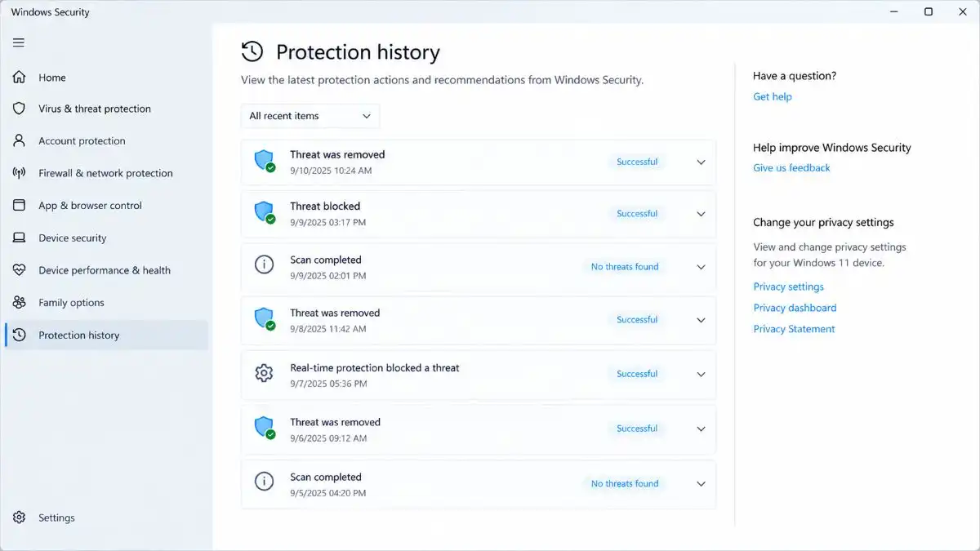Click the Account protection person icon

coord(20,140)
